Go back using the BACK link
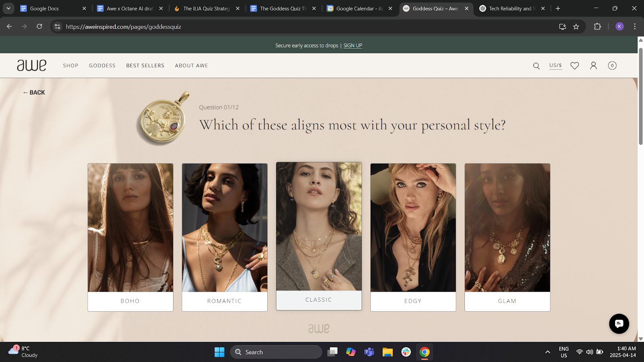The image size is (644, 362). [x=34, y=93]
